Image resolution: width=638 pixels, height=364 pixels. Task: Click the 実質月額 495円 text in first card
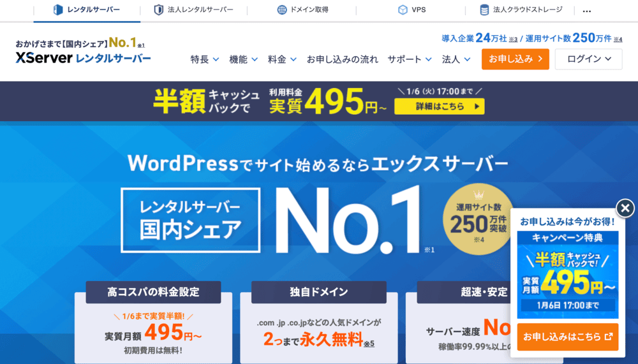tap(153, 333)
